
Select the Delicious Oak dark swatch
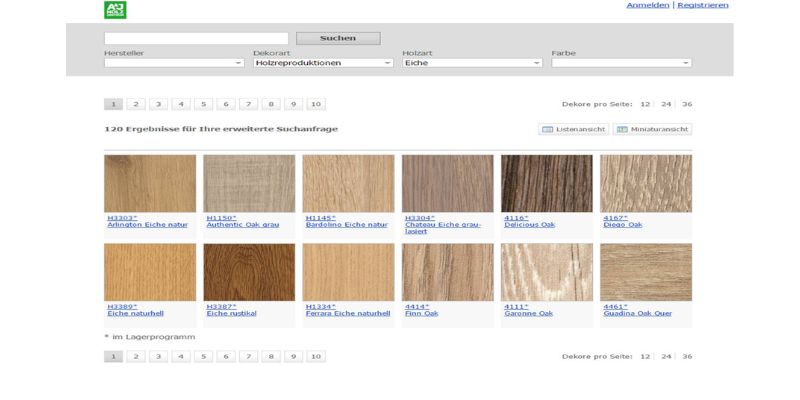click(546, 183)
